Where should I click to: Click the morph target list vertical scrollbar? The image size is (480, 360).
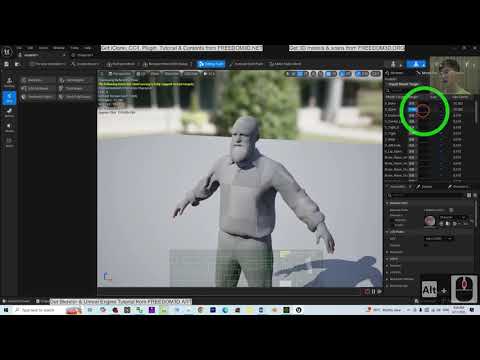pos(476,113)
